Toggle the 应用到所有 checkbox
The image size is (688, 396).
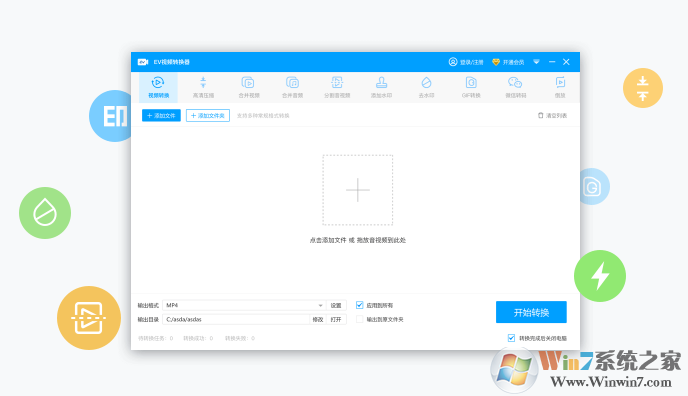pos(359,305)
